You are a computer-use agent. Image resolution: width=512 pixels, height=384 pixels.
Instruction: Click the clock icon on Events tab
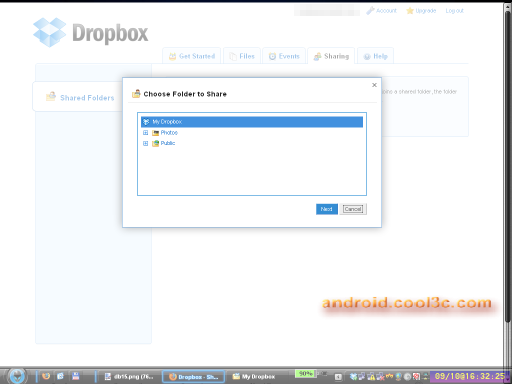coord(272,56)
